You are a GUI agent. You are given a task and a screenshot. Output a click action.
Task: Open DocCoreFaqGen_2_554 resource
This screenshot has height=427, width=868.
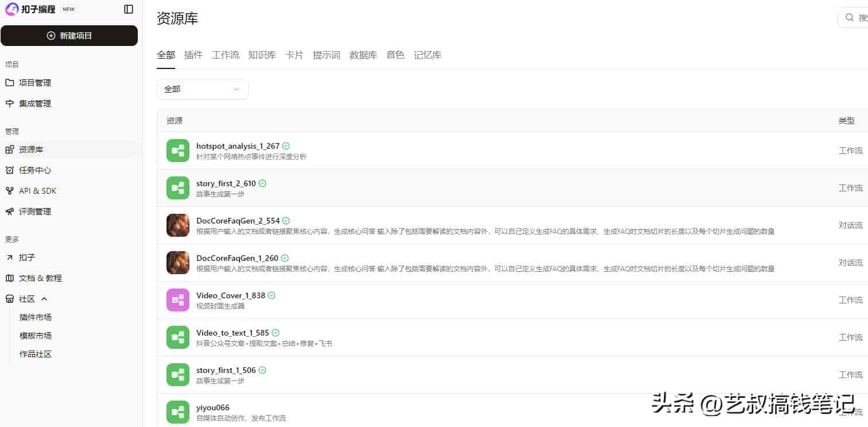click(x=238, y=221)
